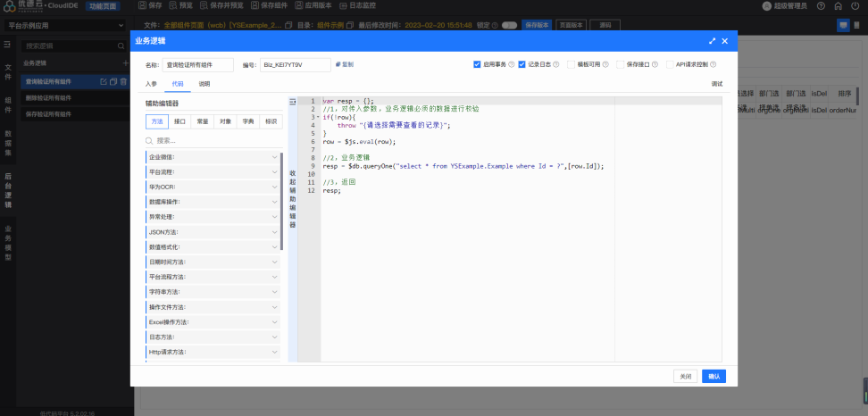Copy file name icon next to YSExample
868x416 pixels.
[x=288, y=26]
